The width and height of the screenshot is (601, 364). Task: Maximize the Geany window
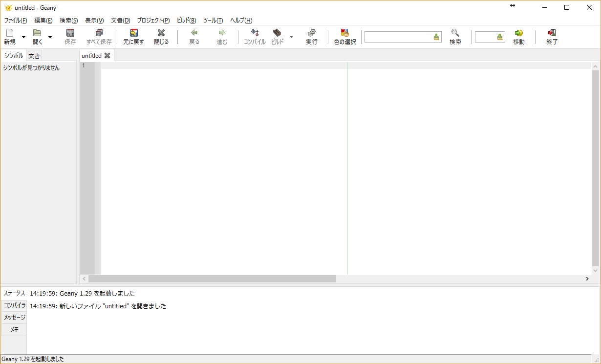[567, 7]
